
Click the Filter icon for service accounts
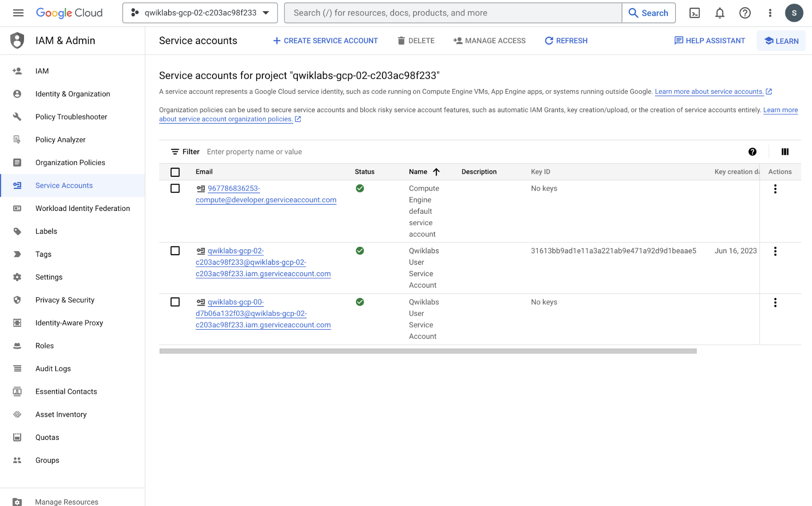point(175,152)
